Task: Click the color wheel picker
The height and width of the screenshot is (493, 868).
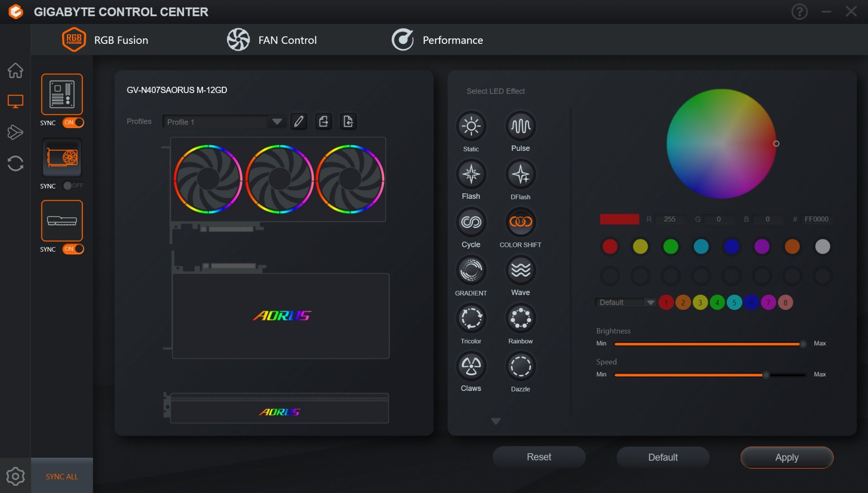Action: tap(722, 144)
